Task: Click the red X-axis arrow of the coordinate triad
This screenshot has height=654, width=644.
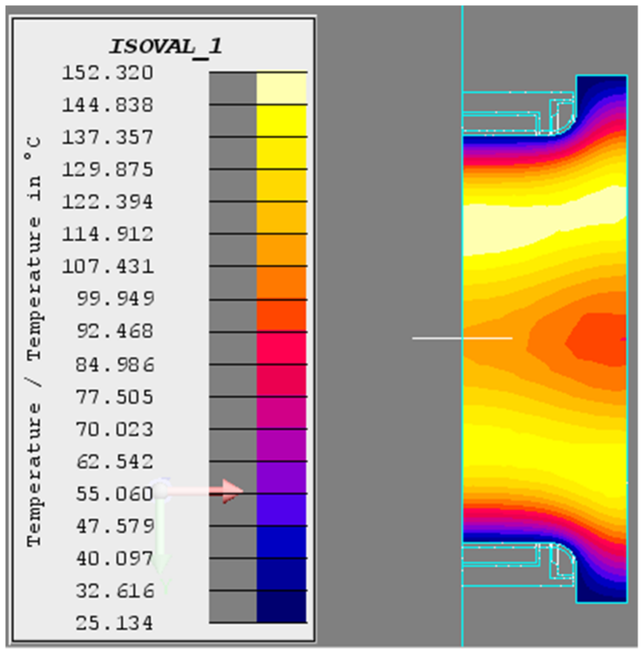Action: pos(205,491)
